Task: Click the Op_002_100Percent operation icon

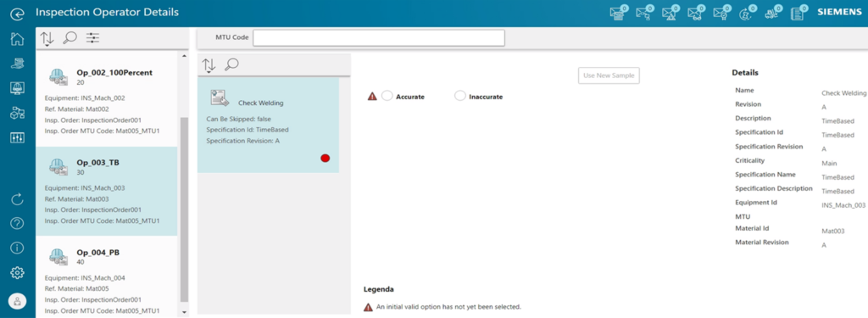Action: point(58,77)
